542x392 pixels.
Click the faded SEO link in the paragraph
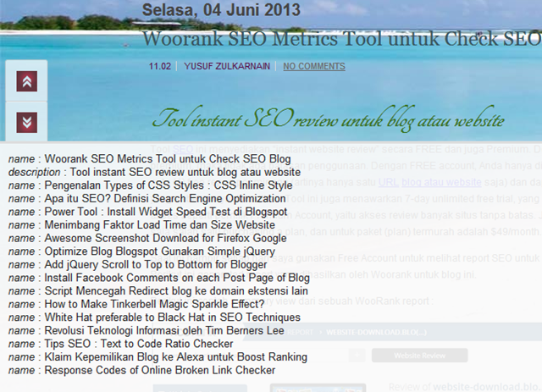tap(183, 149)
